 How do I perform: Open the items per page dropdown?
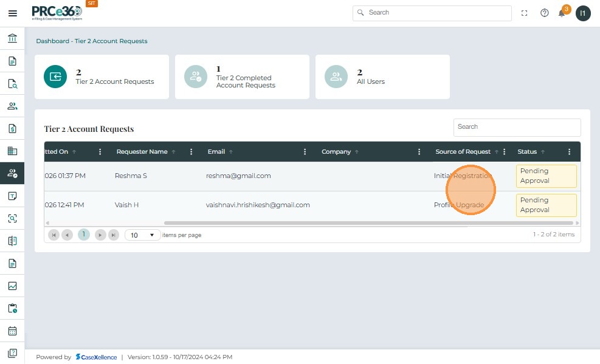[142, 235]
